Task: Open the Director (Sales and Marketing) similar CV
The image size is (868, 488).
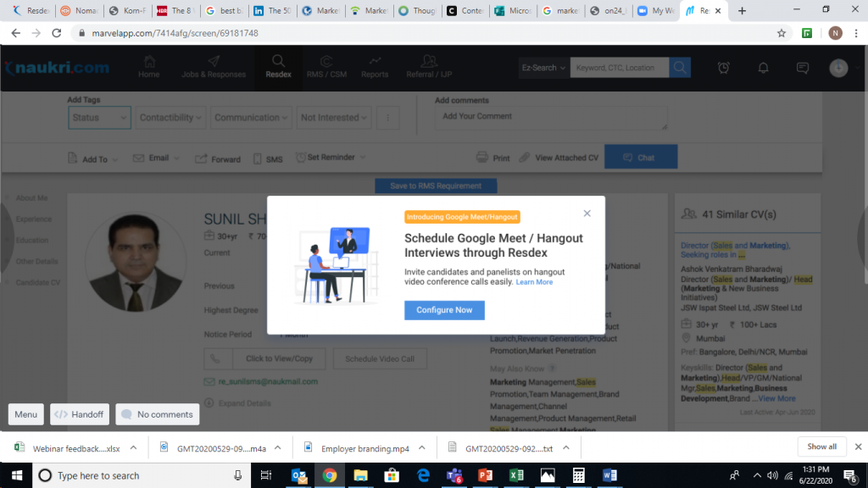Action: coord(735,250)
